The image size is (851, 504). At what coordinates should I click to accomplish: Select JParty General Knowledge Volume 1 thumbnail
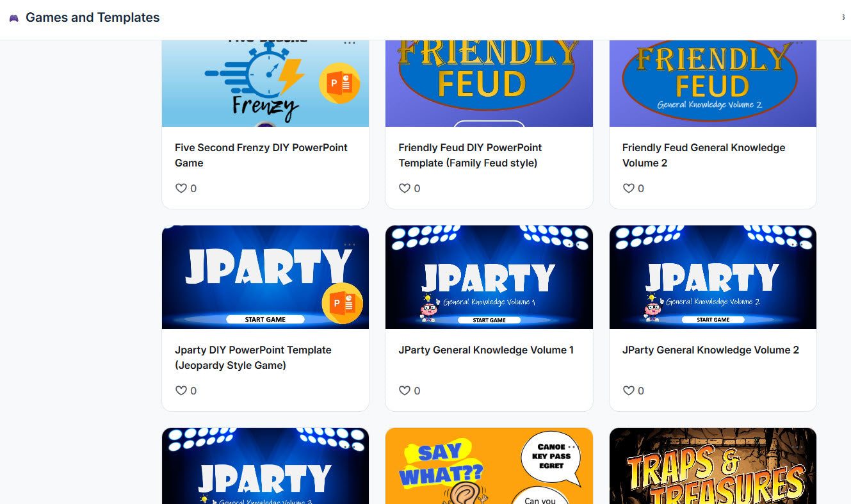(489, 277)
